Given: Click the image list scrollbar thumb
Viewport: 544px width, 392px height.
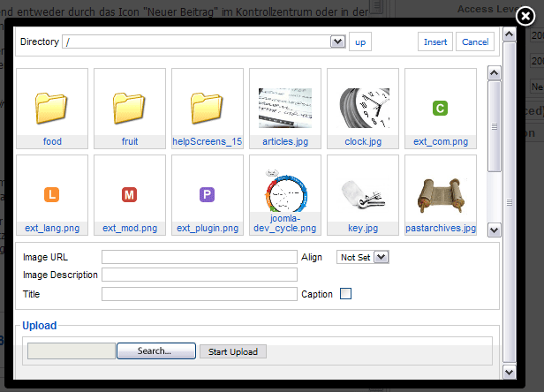Looking at the screenshot, I should point(494,126).
